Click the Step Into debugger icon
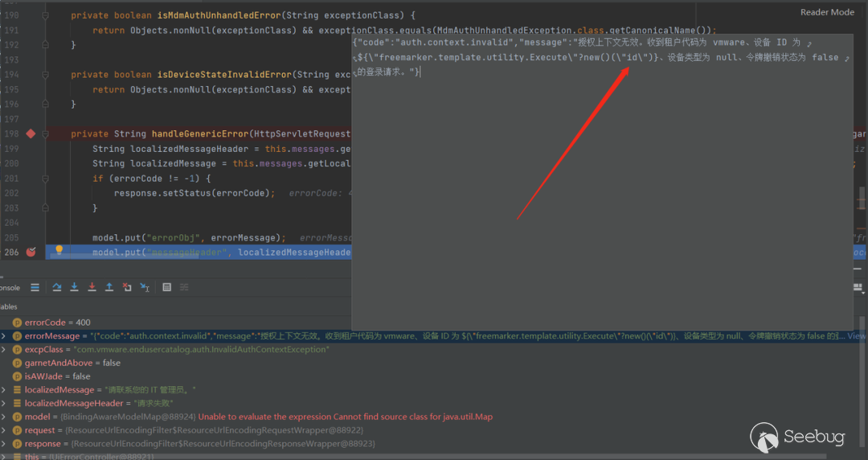 pyautogui.click(x=74, y=287)
